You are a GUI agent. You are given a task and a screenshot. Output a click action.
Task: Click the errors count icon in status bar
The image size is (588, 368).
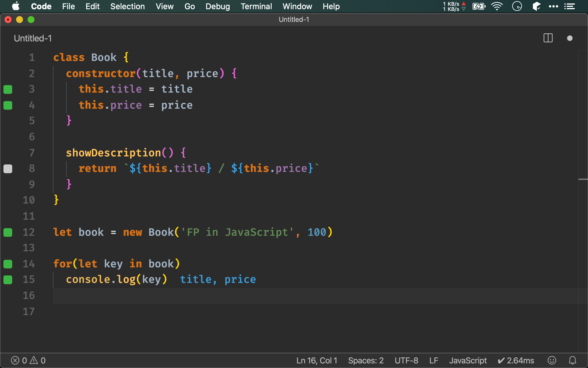point(15,360)
